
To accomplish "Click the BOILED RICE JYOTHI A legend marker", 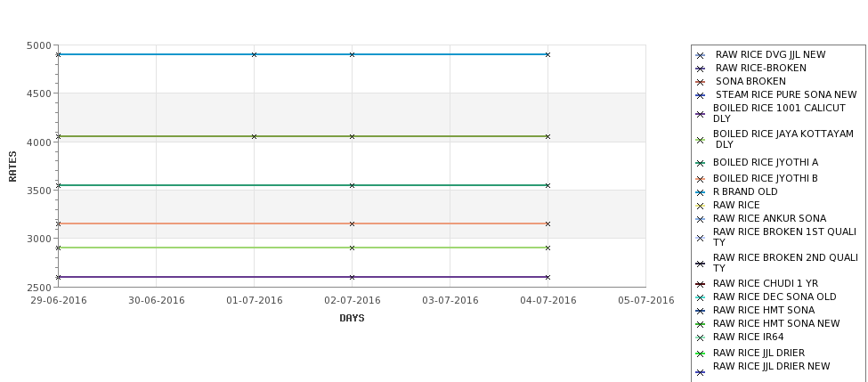I will [700, 163].
